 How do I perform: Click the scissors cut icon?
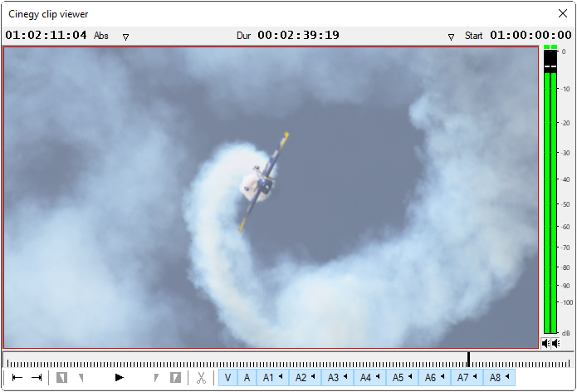(x=201, y=378)
